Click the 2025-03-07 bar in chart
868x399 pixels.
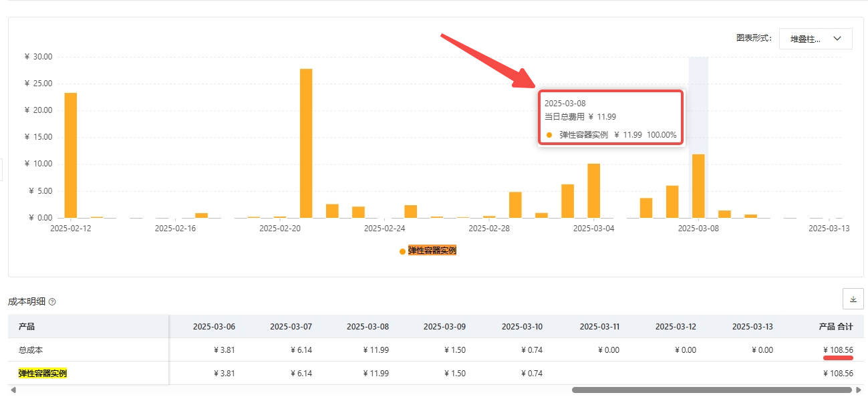[x=672, y=202]
